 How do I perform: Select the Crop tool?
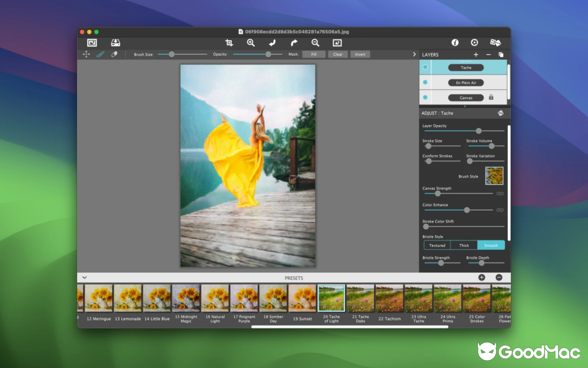pyautogui.click(x=229, y=42)
